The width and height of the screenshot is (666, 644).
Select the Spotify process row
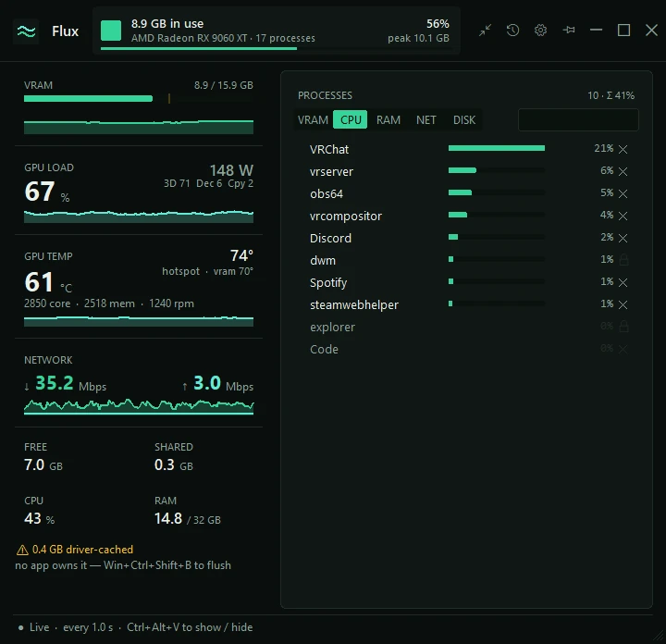[466, 282]
